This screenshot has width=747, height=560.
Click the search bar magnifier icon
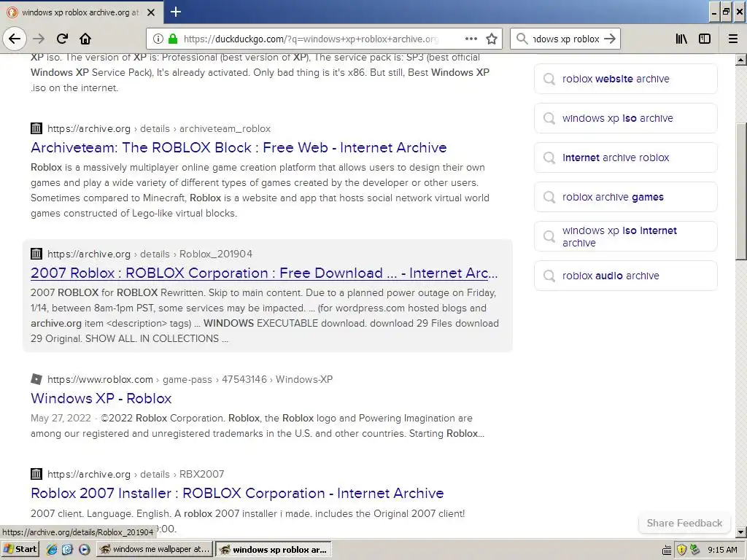pyautogui.click(x=522, y=39)
